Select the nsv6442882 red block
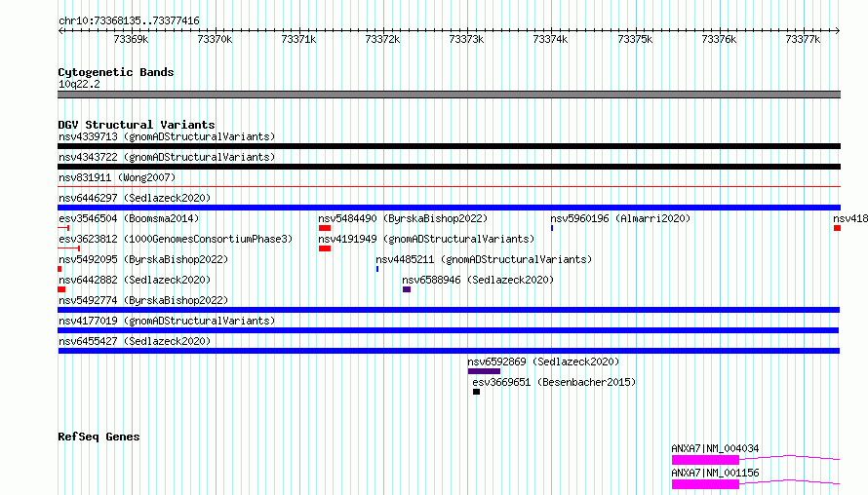Viewport: 868px width, 495px height. [61, 289]
